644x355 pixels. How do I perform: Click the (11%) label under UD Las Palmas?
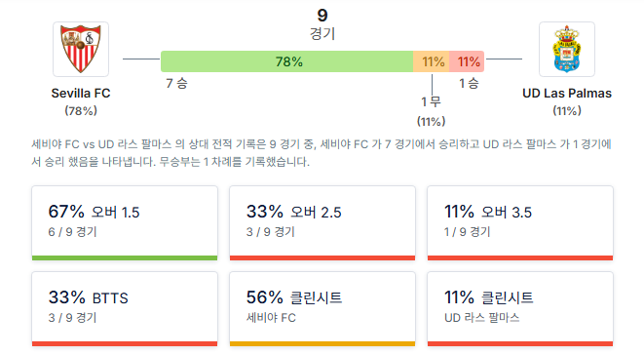[567, 111]
